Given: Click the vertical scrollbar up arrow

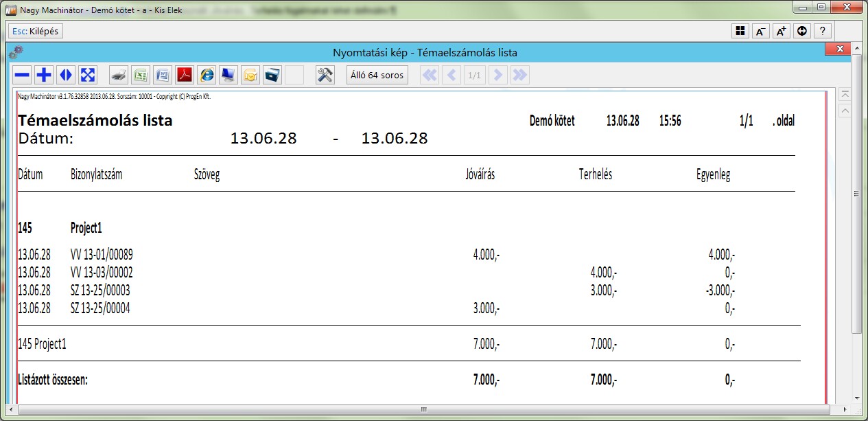Looking at the screenshot, I should pos(856,47).
